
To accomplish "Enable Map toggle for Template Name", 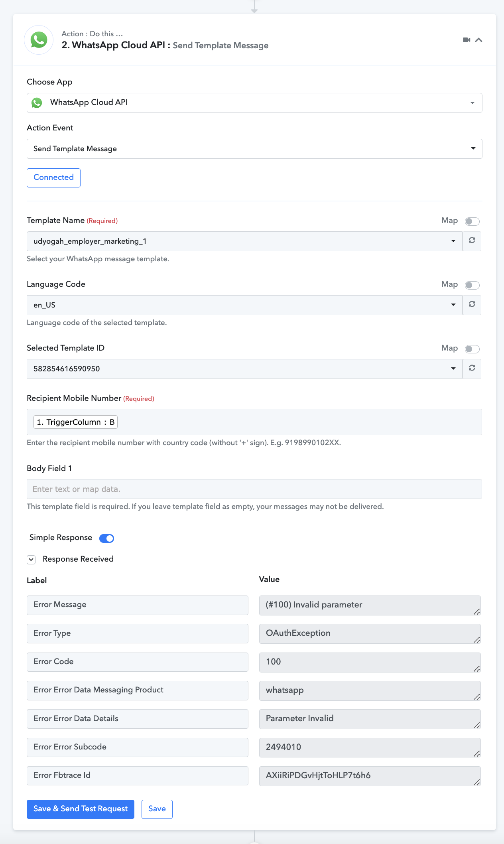I will [472, 221].
